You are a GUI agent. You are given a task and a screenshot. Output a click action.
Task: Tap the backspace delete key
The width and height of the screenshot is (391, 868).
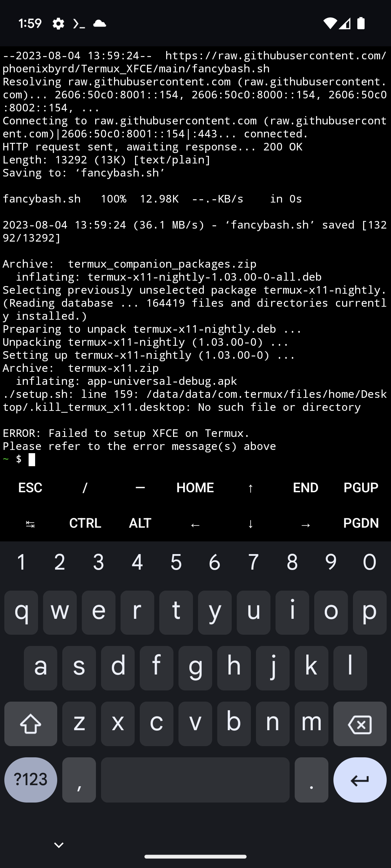point(360,724)
